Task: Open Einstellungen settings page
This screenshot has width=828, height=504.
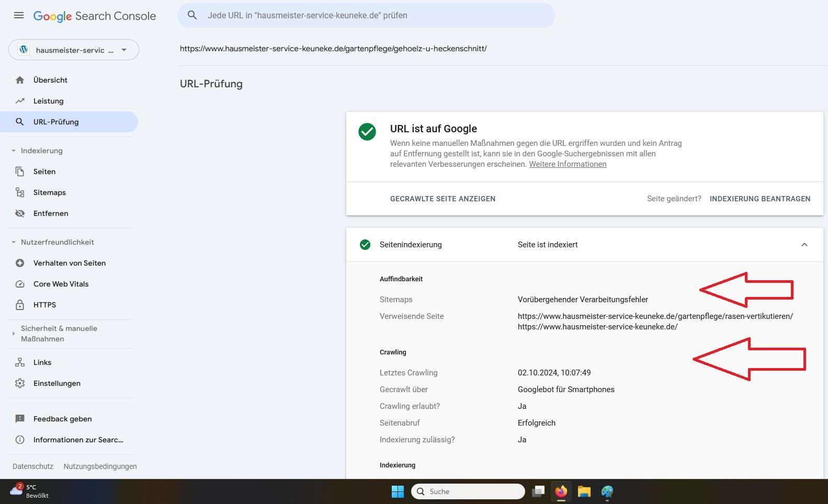Action: [x=57, y=383]
